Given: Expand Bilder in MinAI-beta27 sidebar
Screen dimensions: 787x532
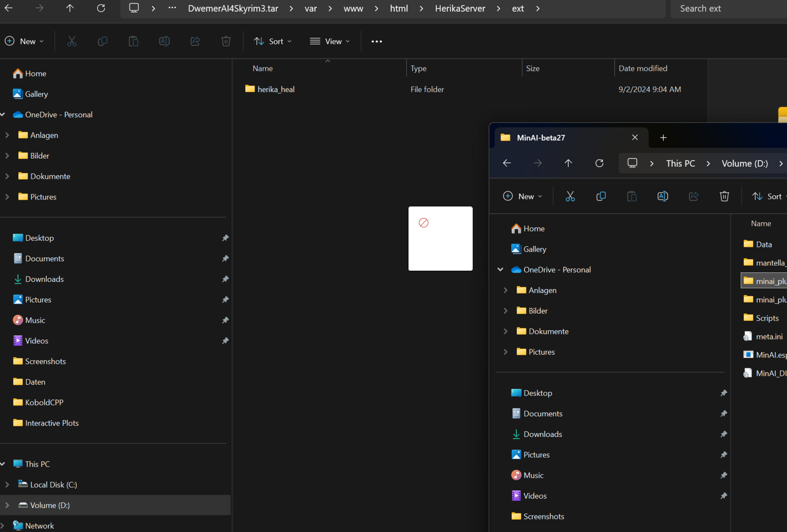Looking at the screenshot, I should (x=505, y=311).
